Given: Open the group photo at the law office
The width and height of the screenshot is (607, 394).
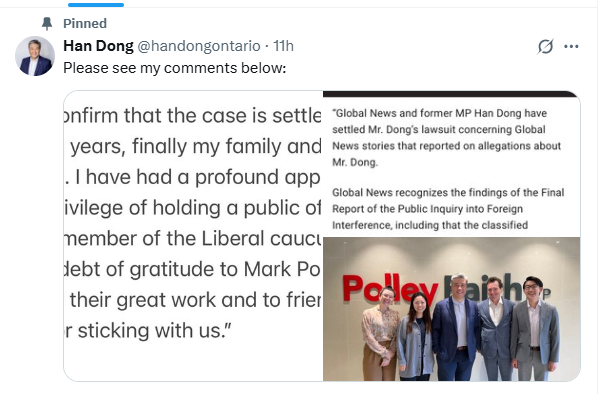Looking at the screenshot, I should pos(452,309).
